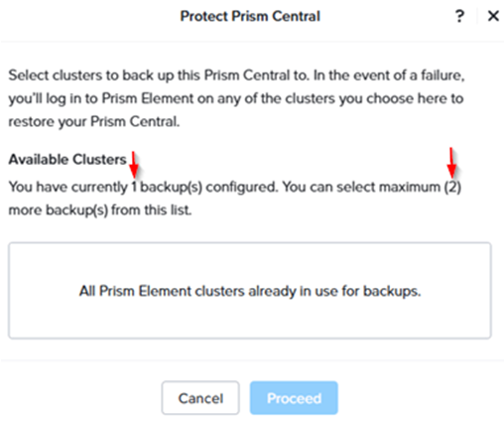Click the '(2)' maximum backups number
The width and height of the screenshot is (504, 421).
[x=452, y=187]
